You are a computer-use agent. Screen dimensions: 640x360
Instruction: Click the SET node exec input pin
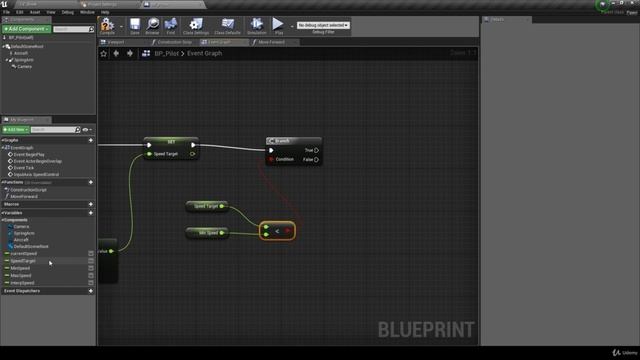pos(149,145)
